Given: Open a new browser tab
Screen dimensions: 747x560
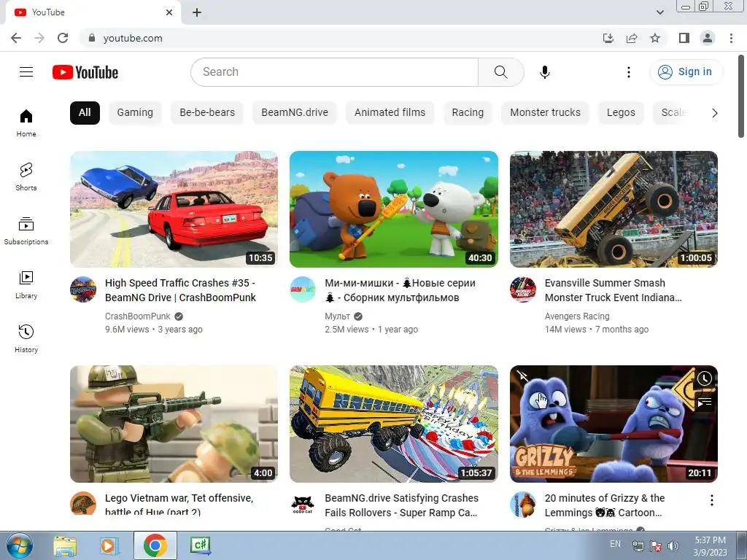Looking at the screenshot, I should pyautogui.click(x=197, y=12).
